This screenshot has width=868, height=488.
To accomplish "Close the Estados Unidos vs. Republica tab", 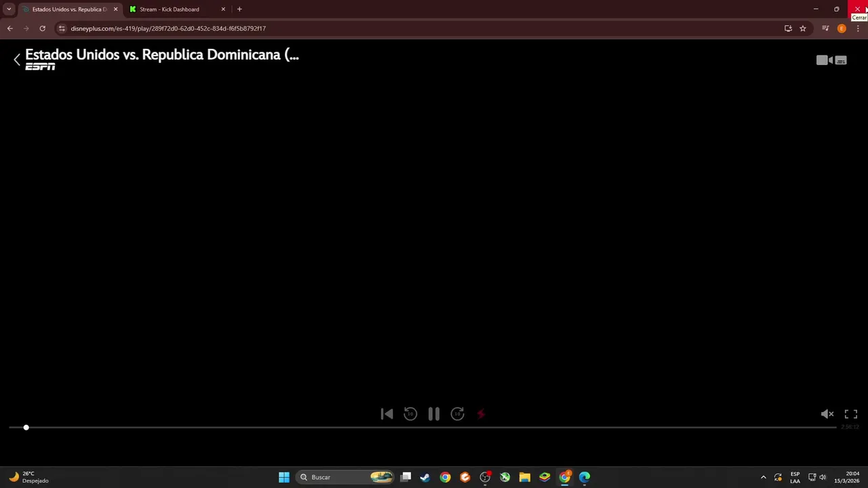I will coord(115,9).
